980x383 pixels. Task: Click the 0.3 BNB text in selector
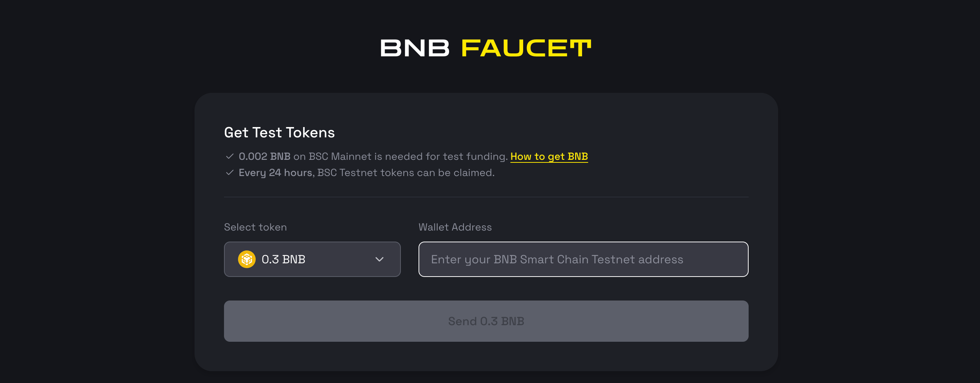click(283, 259)
